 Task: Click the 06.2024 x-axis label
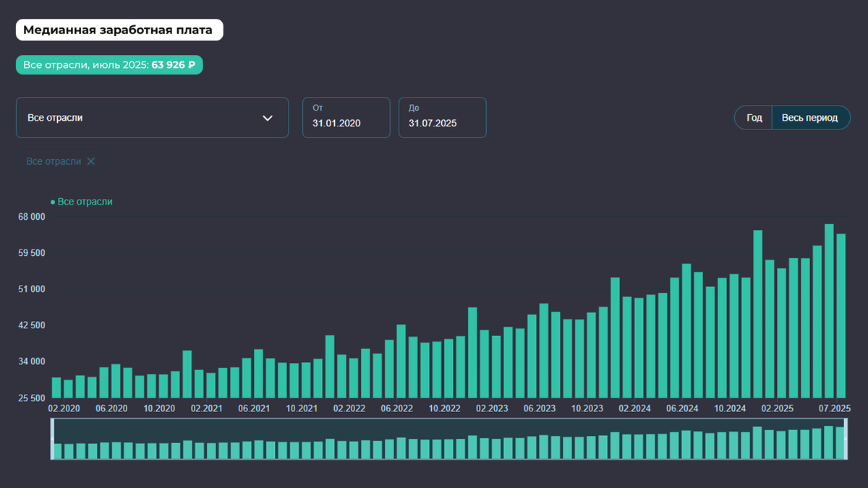[682, 408]
